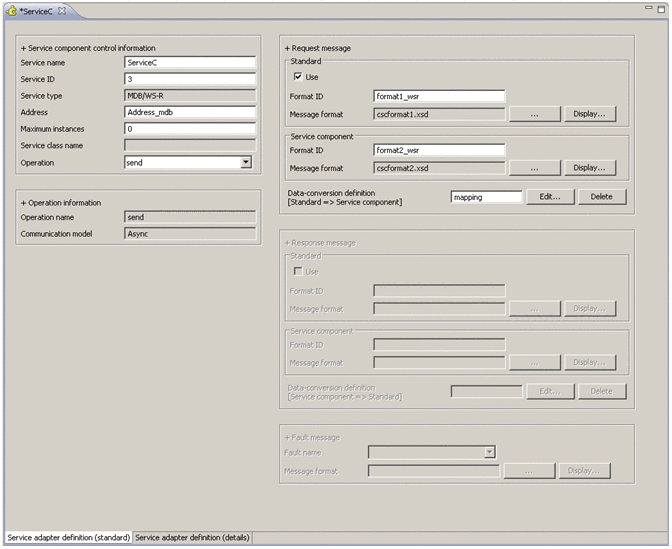Browse for the Standard message format file
672x549 pixels.
534,114
